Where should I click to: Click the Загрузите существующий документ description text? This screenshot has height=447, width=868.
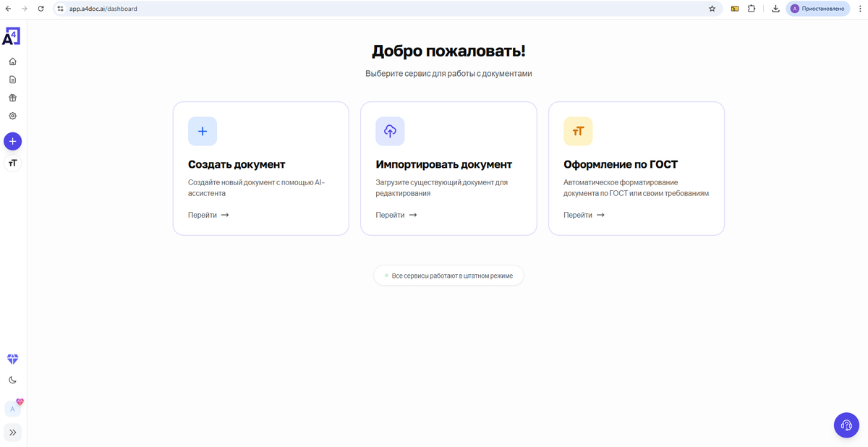(x=442, y=188)
